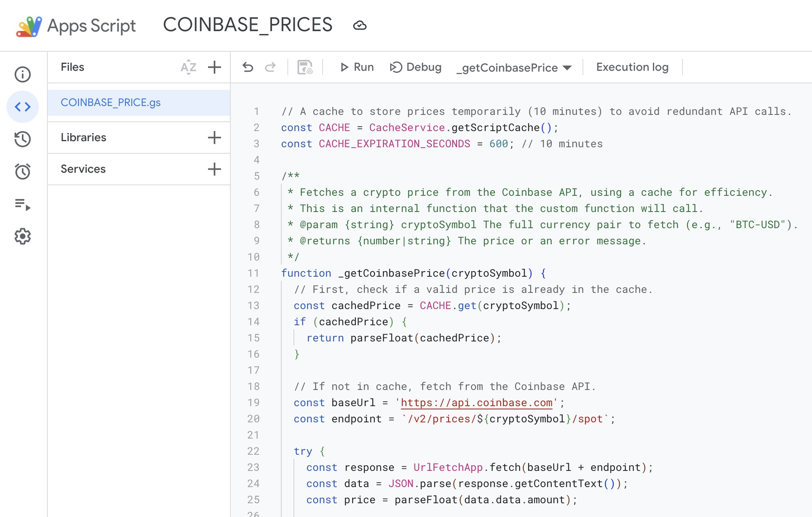Click the 'const endpoint' line in code
This screenshot has height=517, width=812.
454,419
